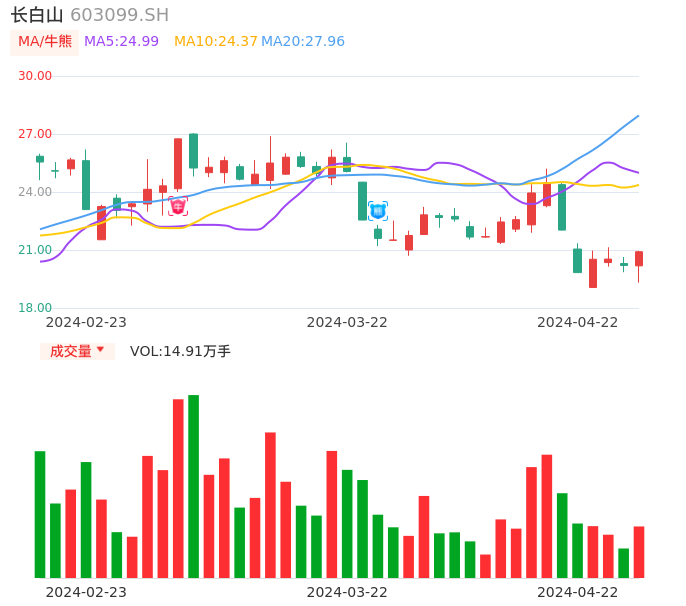This screenshot has width=686, height=606.
Task: Select the 2024-03-22 date label on price chart
Action: pyautogui.click(x=347, y=322)
